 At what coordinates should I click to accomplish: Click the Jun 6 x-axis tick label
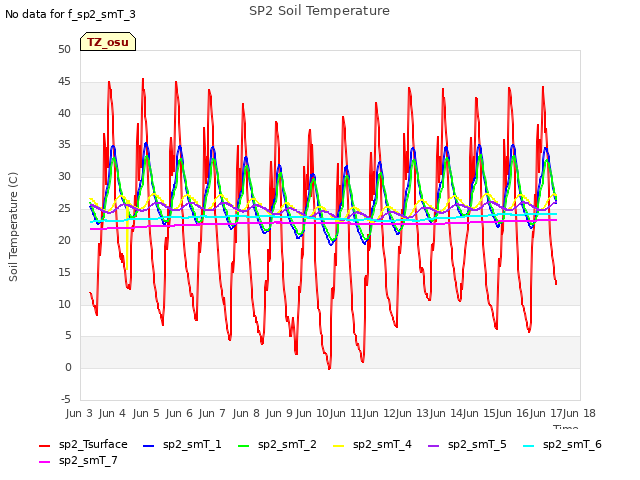pos(179,413)
